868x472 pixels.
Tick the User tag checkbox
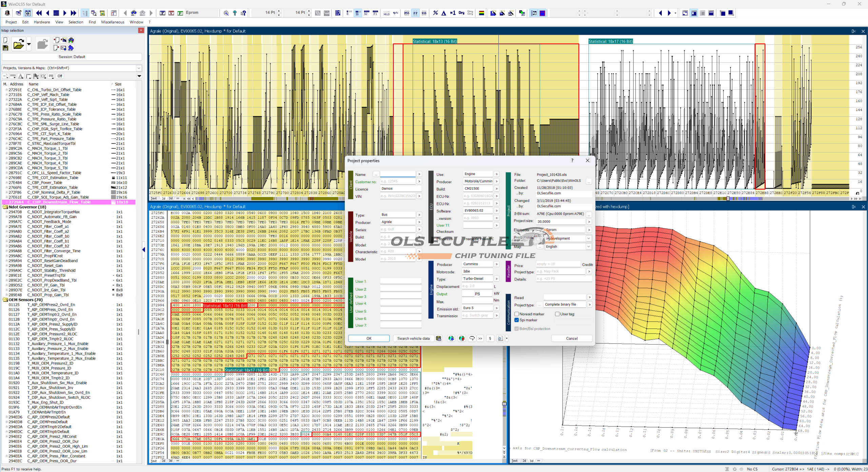(x=557, y=314)
